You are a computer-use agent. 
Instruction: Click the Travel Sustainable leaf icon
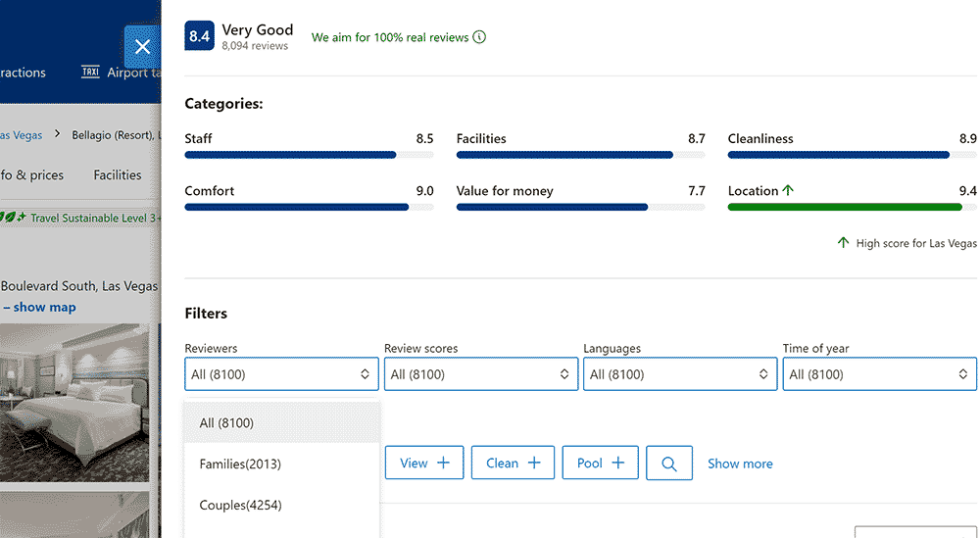tap(12, 218)
